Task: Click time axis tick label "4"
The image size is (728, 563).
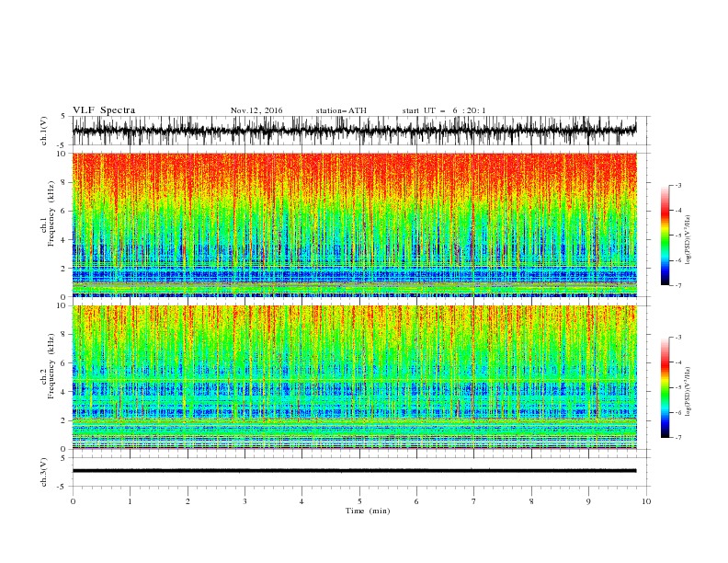Action: [x=301, y=501]
